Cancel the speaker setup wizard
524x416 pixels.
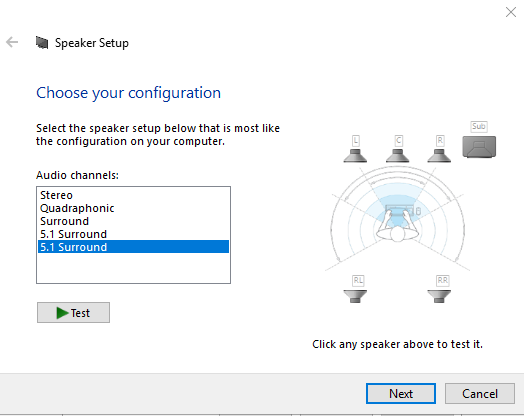coord(480,393)
